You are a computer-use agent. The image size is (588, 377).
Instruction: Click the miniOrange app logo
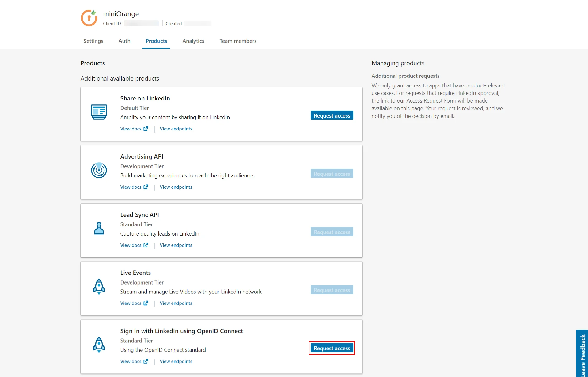(x=89, y=18)
